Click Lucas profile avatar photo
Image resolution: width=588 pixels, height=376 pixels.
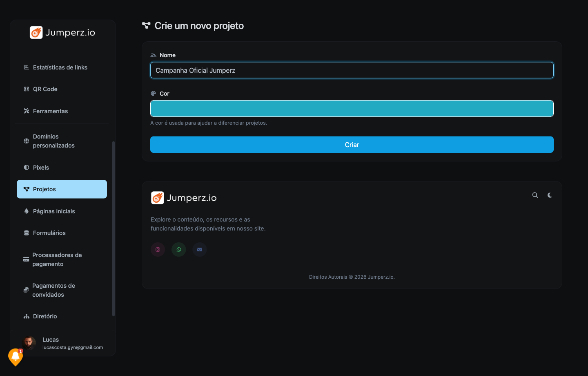[29, 343]
